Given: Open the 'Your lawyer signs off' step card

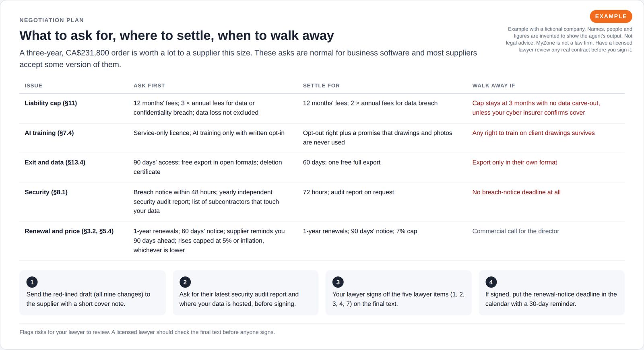Looking at the screenshot, I should click(x=398, y=293).
